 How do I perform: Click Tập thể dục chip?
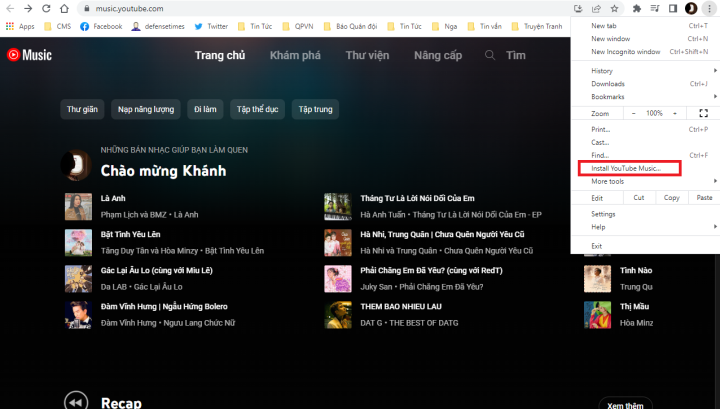click(x=258, y=109)
